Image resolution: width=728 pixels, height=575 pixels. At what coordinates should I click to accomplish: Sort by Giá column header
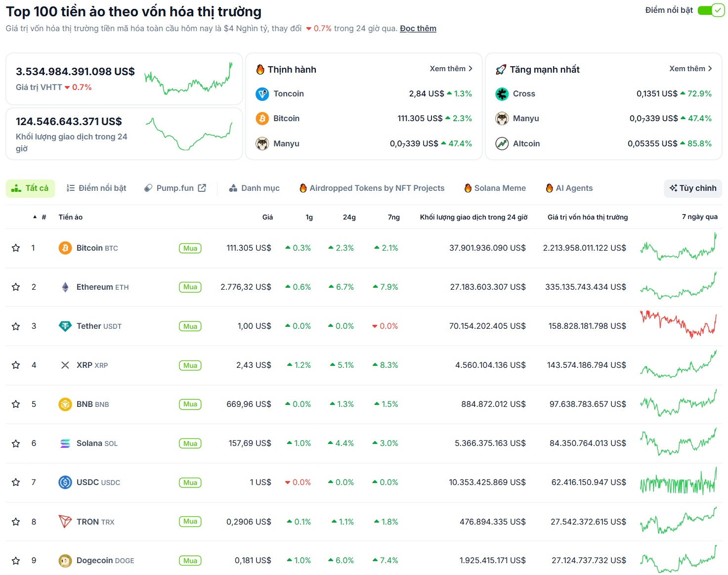(x=267, y=217)
